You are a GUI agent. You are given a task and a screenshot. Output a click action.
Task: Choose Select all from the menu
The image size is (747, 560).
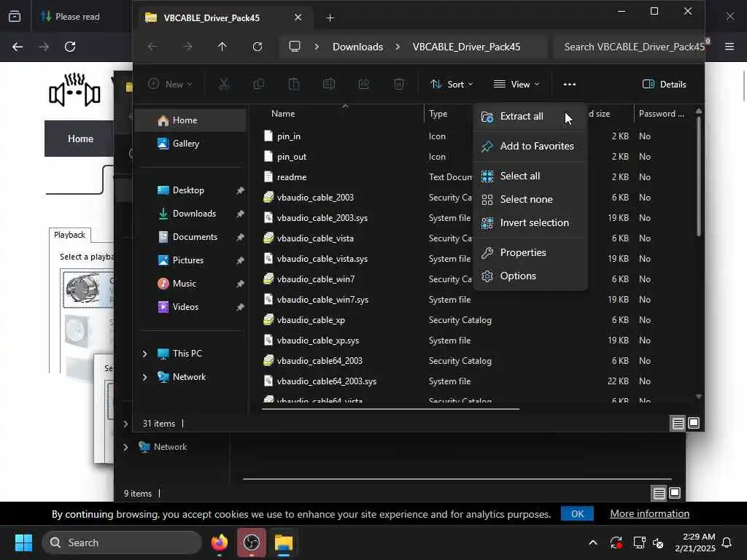[530, 176]
